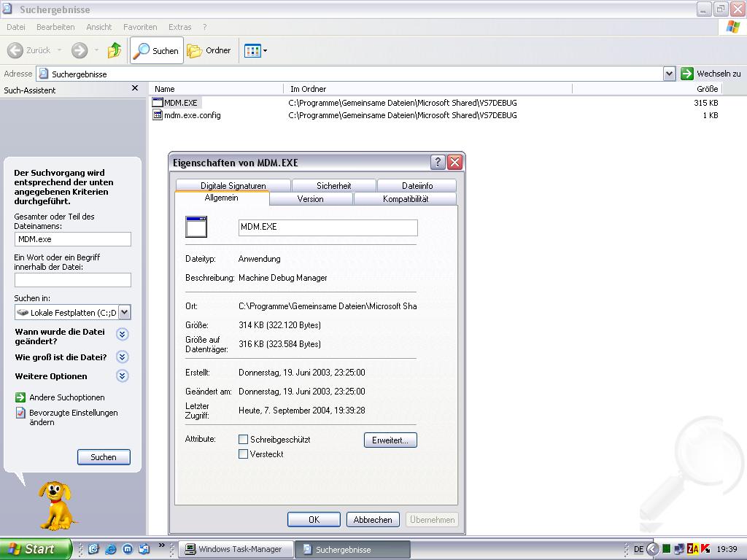Toggle the Suchen search pane button

coord(157,50)
